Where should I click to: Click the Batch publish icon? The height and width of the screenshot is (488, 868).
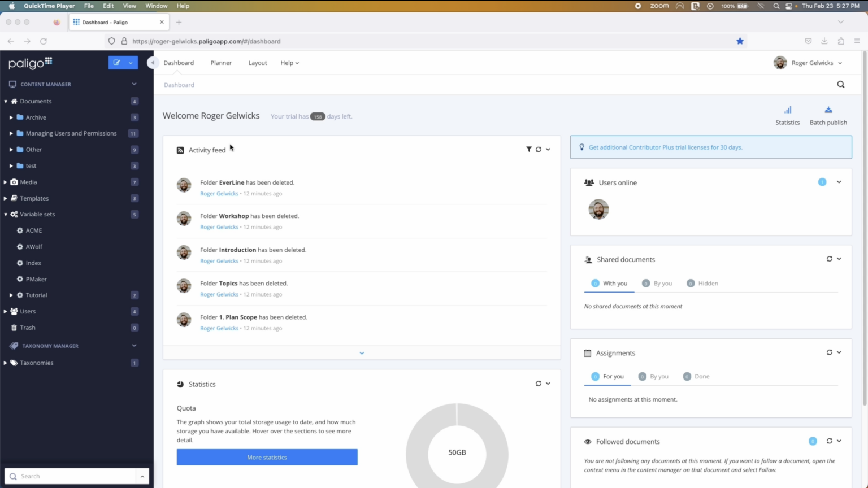(828, 110)
